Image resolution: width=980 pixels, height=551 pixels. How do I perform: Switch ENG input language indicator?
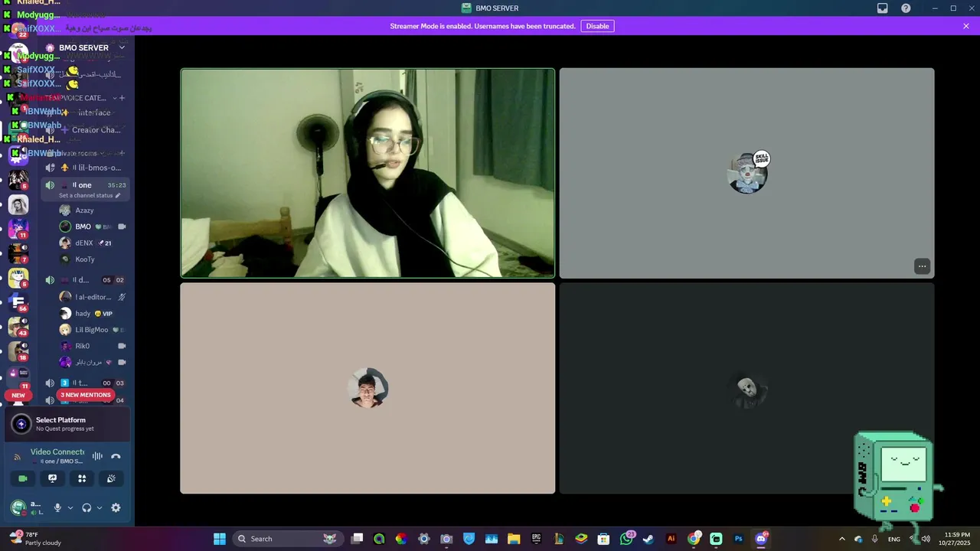click(x=894, y=539)
